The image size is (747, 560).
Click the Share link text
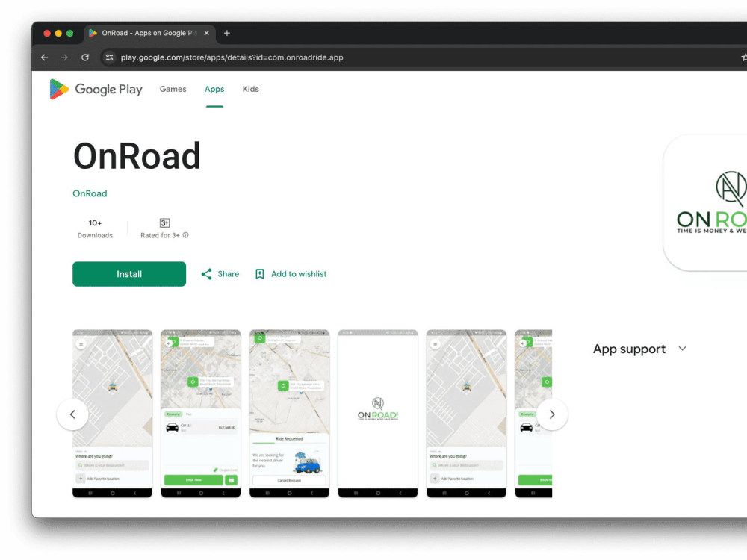pyautogui.click(x=228, y=274)
